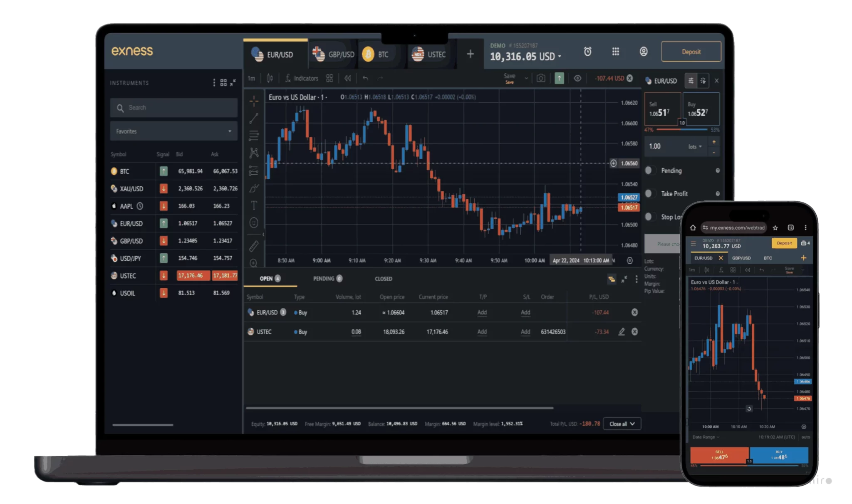Close the -107.44 USD position badge

[630, 78]
